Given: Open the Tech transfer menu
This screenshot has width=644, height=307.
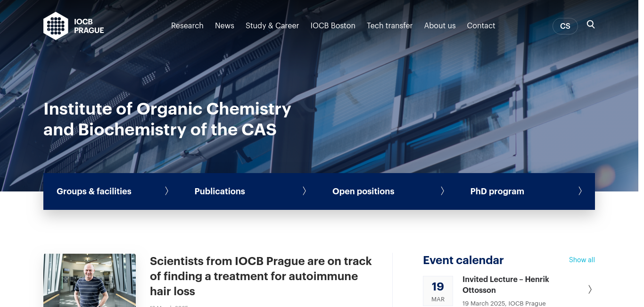Looking at the screenshot, I should click(389, 25).
